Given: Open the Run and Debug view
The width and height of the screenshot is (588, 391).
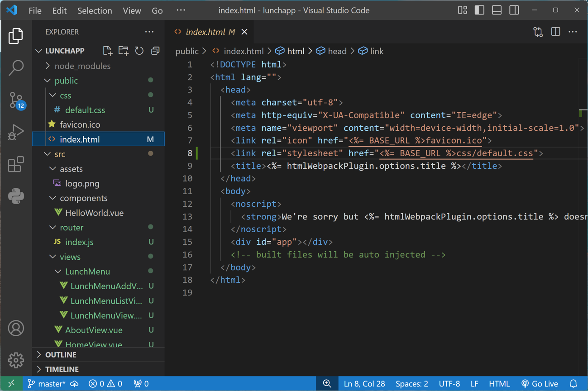Looking at the screenshot, I should 16,132.
